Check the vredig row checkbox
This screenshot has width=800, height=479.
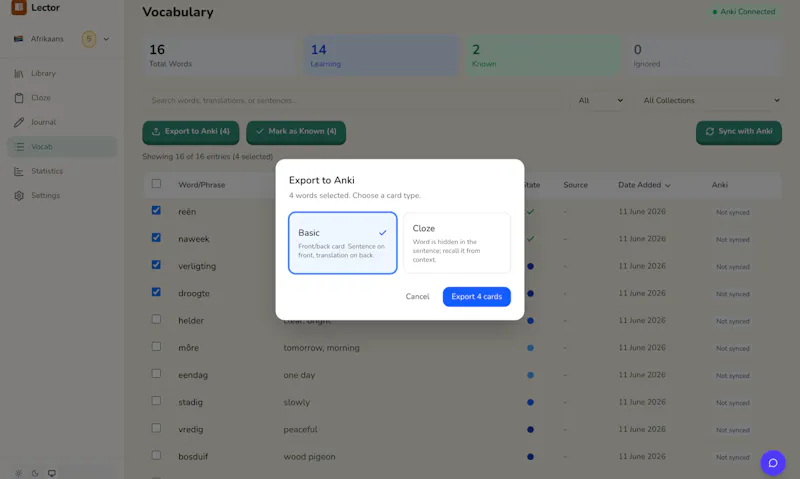click(x=156, y=428)
